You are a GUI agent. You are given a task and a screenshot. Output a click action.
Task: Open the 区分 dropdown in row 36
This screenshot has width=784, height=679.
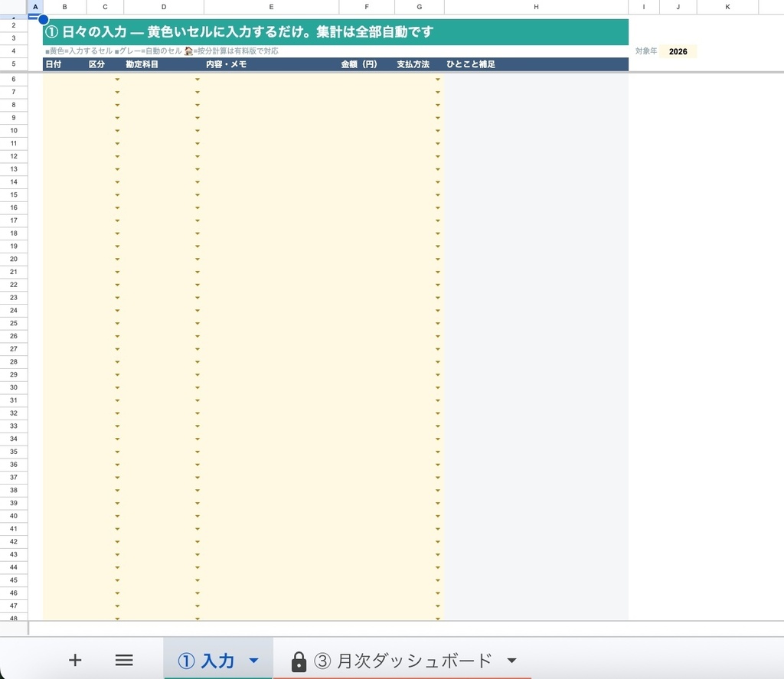coord(117,465)
